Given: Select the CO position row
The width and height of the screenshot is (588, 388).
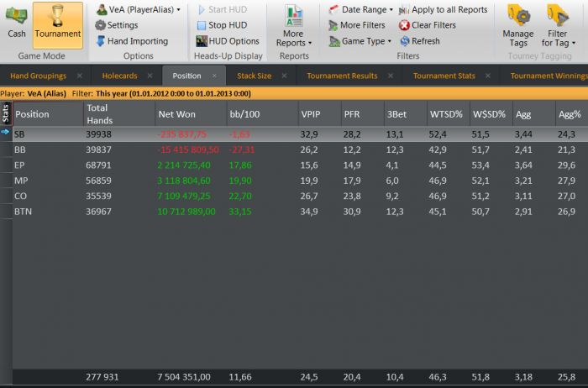Looking at the screenshot, I should coord(300,196).
